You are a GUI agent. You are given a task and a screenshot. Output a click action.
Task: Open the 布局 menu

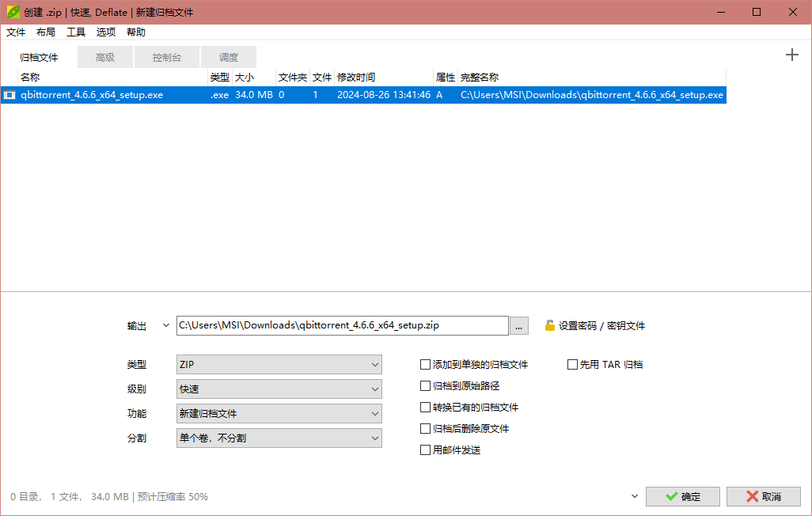(x=46, y=32)
